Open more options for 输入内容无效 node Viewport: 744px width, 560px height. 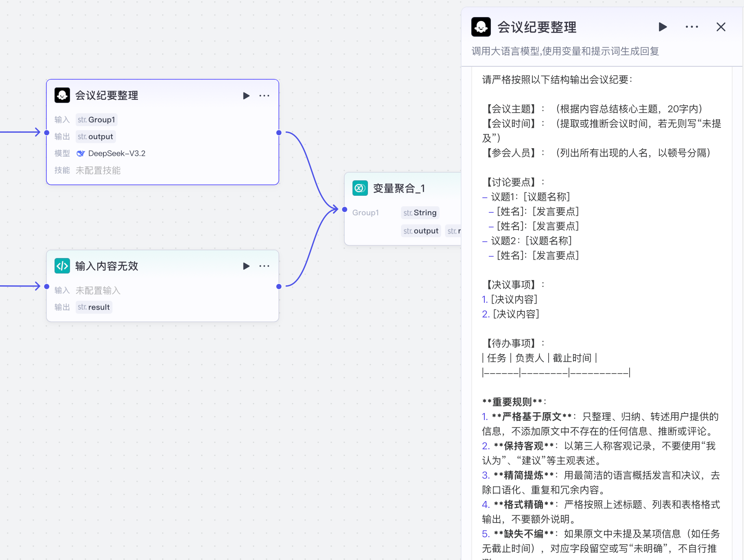click(x=264, y=266)
